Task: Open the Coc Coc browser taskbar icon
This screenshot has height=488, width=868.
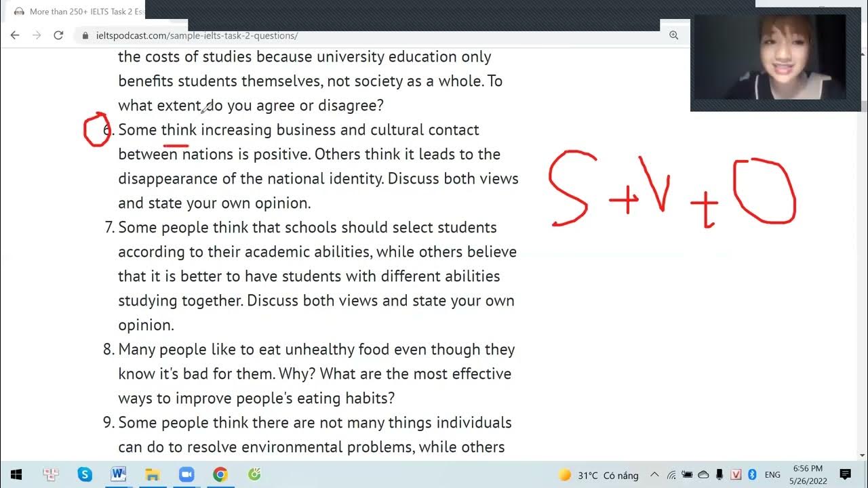Action: 254,474
